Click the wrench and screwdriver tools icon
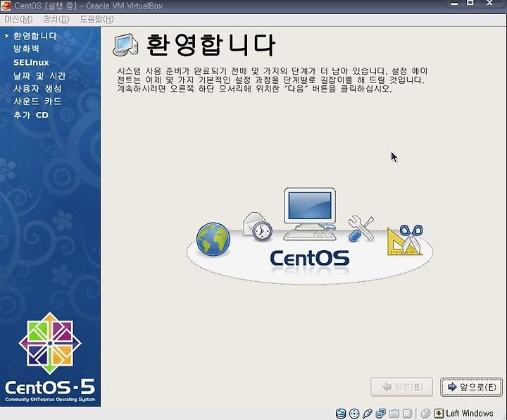Screen dimensions: 507x420 (x=361, y=229)
